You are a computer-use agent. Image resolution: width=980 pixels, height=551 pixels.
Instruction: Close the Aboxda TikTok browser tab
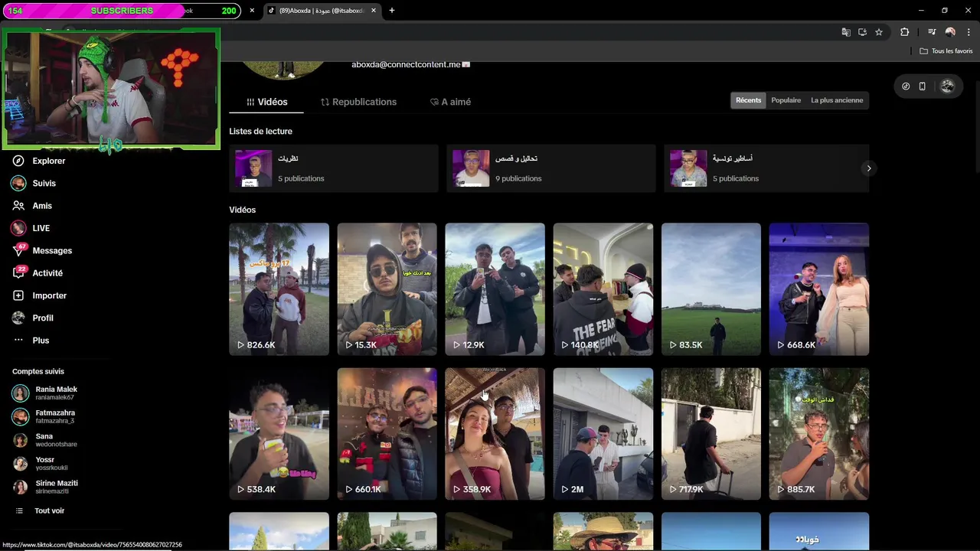click(x=374, y=11)
